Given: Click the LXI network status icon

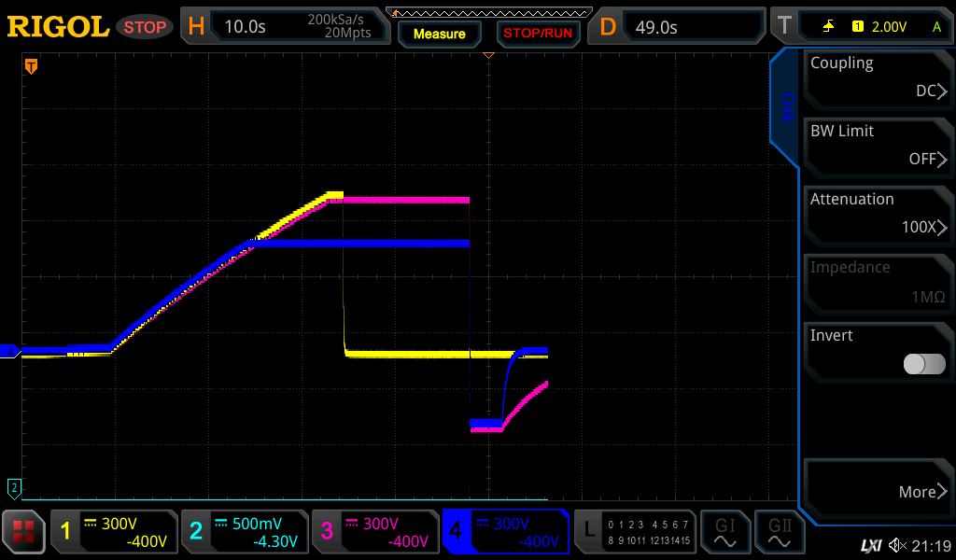Looking at the screenshot, I should coord(870,545).
